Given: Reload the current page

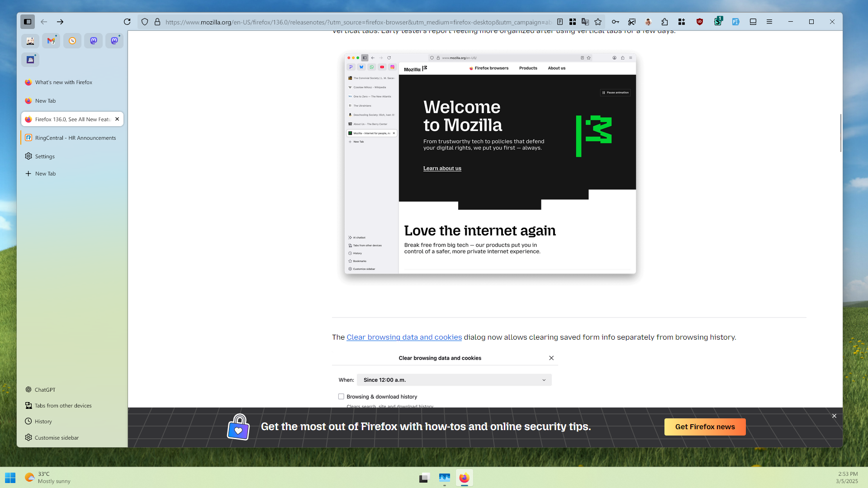Looking at the screenshot, I should (127, 22).
